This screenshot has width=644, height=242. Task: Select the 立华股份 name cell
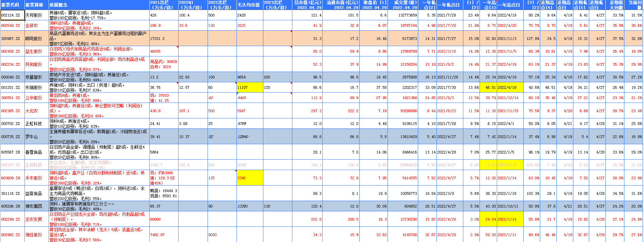tap(37, 98)
